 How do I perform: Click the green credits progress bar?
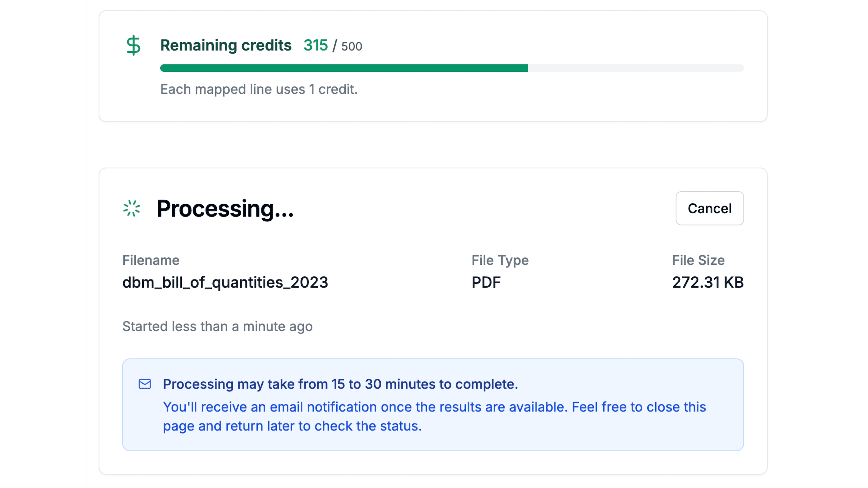tap(344, 68)
